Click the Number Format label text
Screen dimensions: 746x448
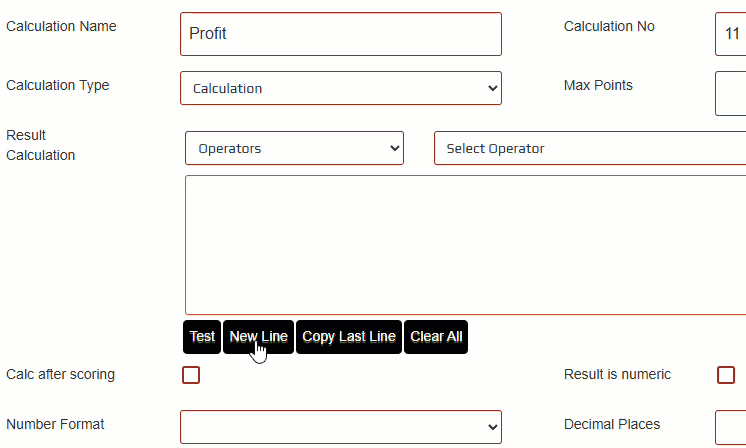[x=55, y=424]
